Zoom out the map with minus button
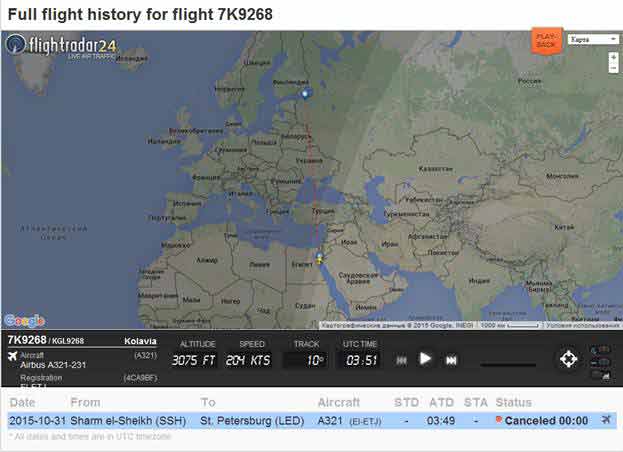The width and height of the screenshot is (623, 452). (x=613, y=68)
